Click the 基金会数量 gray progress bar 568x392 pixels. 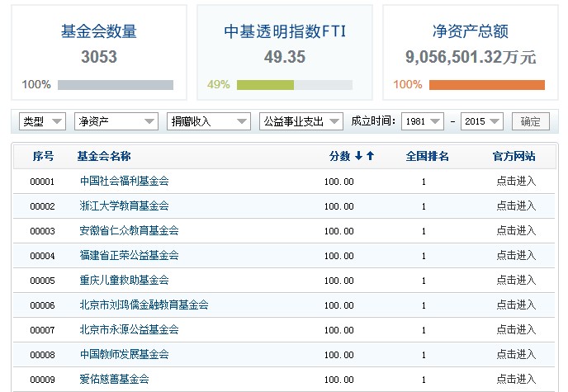116,85
